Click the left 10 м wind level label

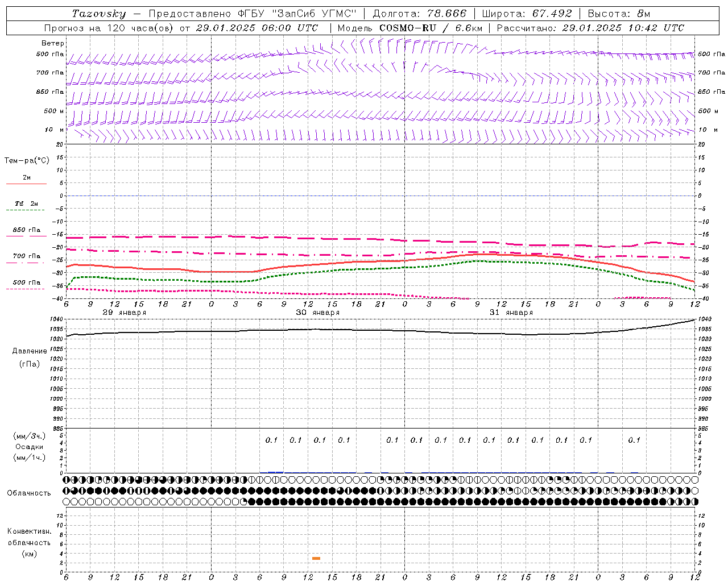[x=54, y=130]
